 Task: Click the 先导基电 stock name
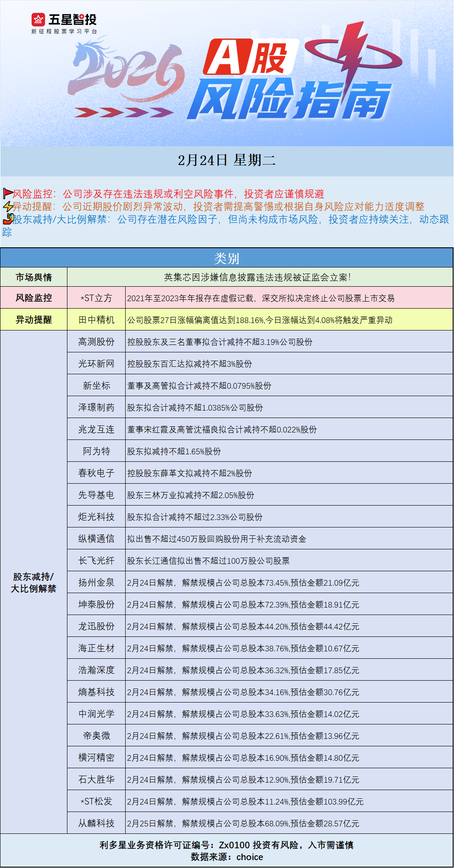(96, 495)
